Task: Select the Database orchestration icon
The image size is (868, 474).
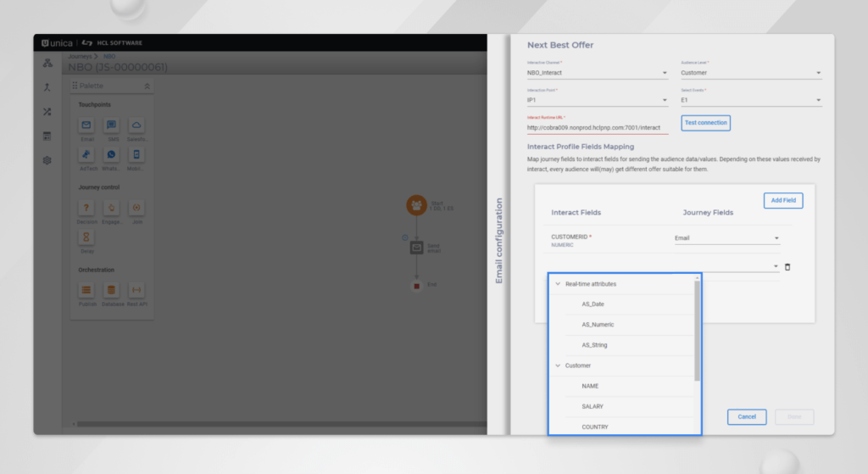Action: point(111,290)
